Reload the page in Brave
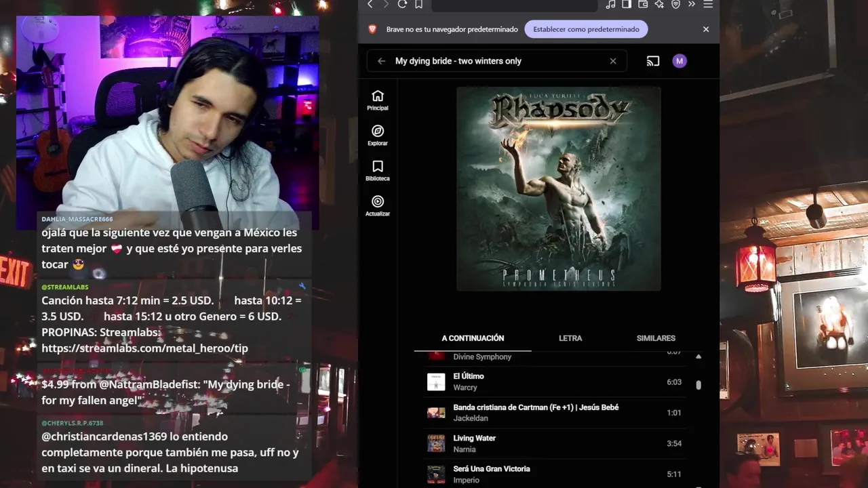The height and width of the screenshot is (488, 868). click(402, 4)
